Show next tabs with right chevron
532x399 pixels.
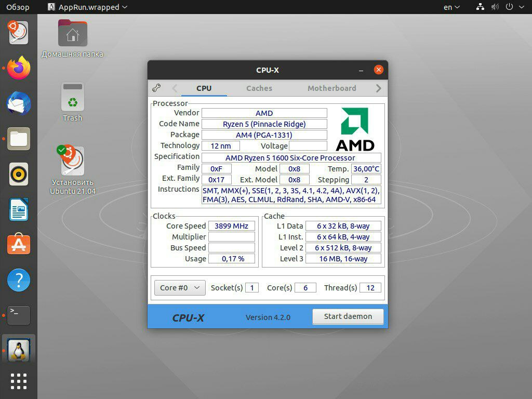pos(379,88)
